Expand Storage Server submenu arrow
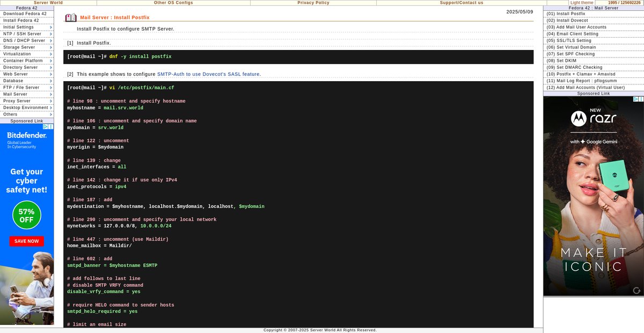644x333 pixels. coord(51,47)
